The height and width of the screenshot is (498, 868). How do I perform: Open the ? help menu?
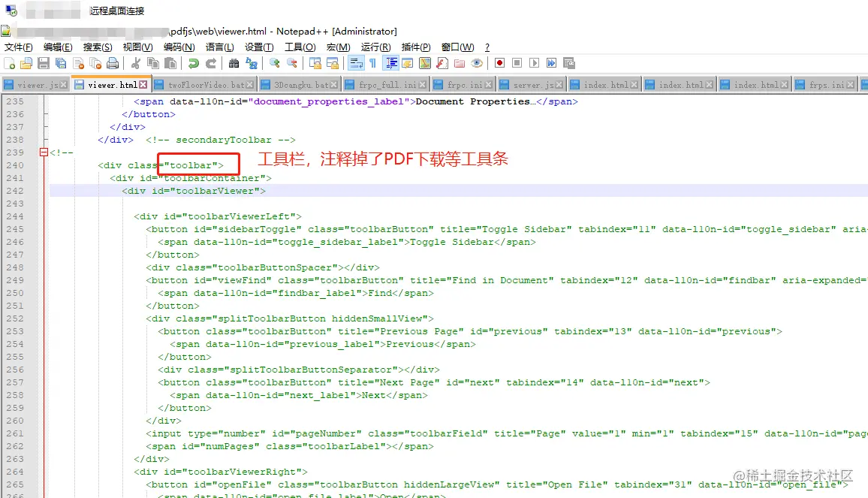[x=487, y=47]
